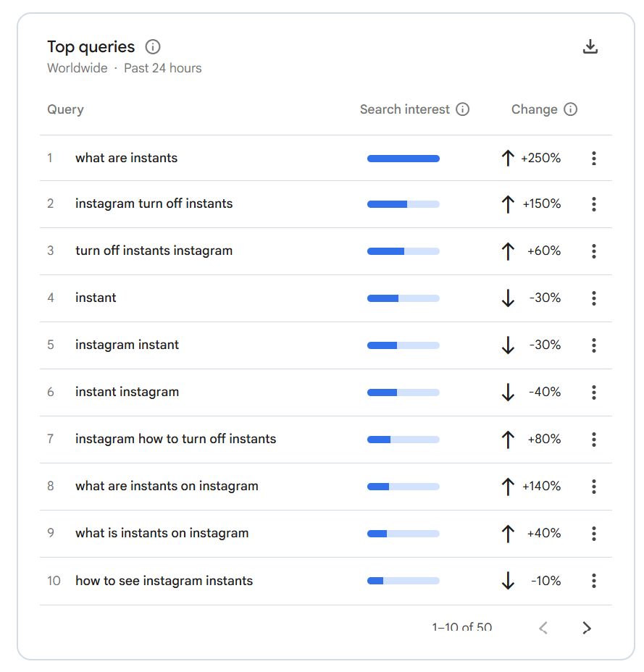
Task: Go to previous page of queries
Action: (543, 628)
